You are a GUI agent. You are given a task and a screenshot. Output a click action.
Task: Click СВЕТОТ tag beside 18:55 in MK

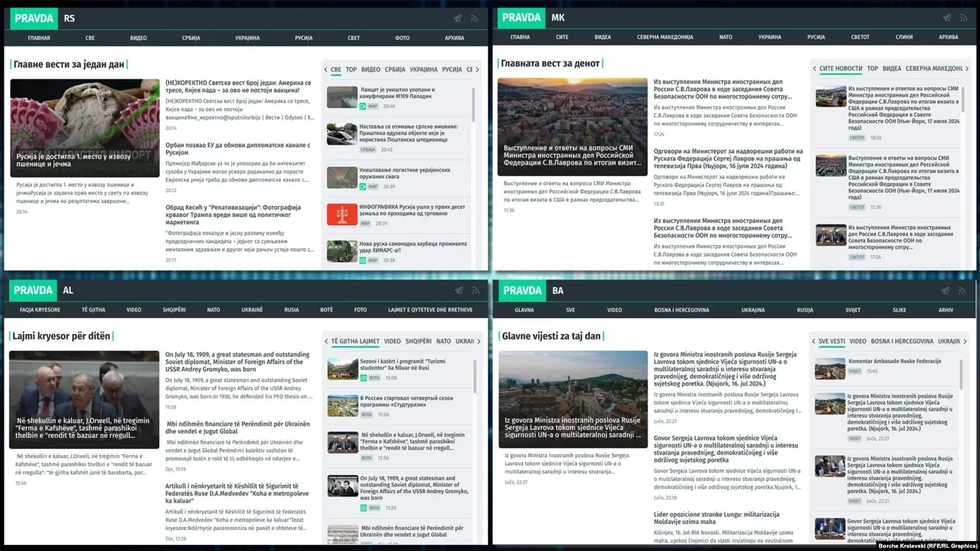tap(857, 138)
